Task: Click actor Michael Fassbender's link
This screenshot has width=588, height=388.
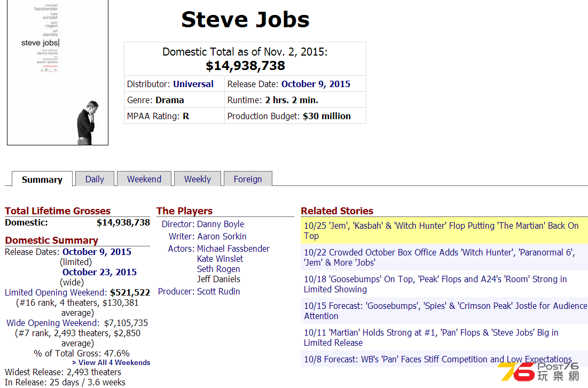Action: [x=233, y=249]
